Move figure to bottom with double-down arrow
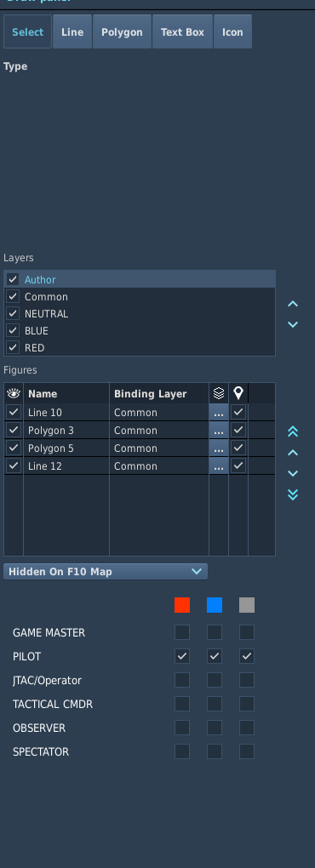The height and width of the screenshot is (868, 315). pos(293,494)
